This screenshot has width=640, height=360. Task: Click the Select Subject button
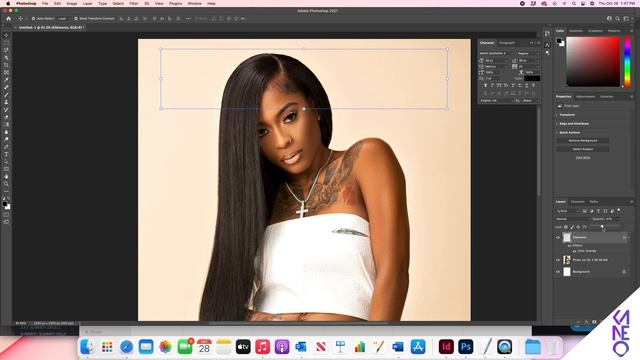click(583, 149)
